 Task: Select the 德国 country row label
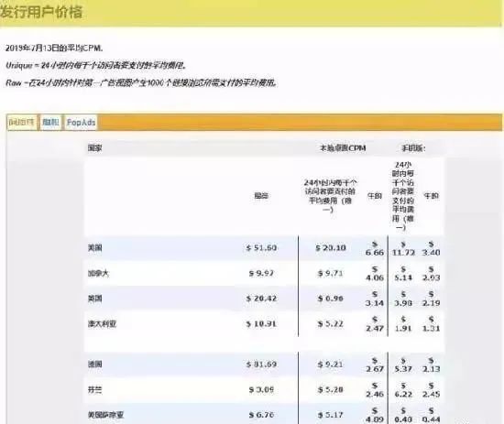tap(94, 364)
